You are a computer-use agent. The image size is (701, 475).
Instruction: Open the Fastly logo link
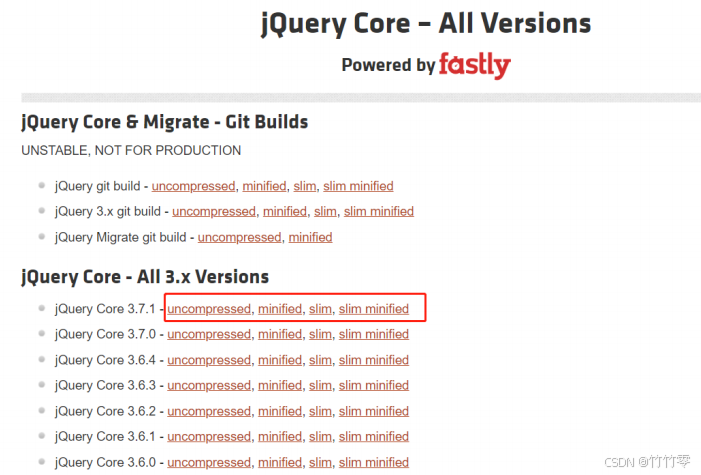pyautogui.click(x=474, y=65)
